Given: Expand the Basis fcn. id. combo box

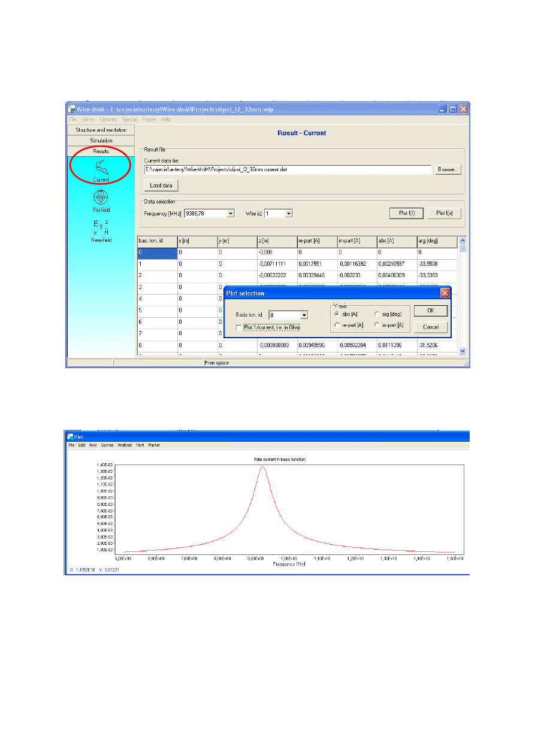Looking at the screenshot, I should coord(304,315).
